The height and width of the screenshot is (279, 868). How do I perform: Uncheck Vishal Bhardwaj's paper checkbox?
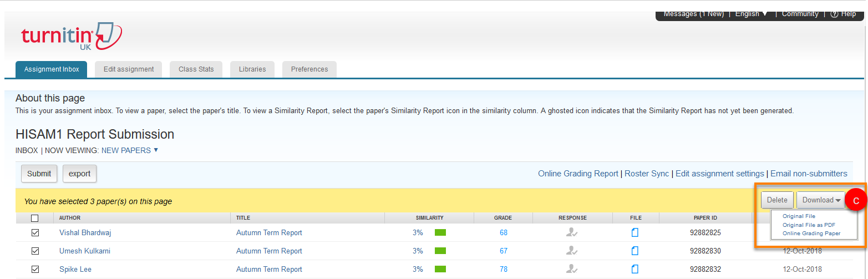(35, 232)
